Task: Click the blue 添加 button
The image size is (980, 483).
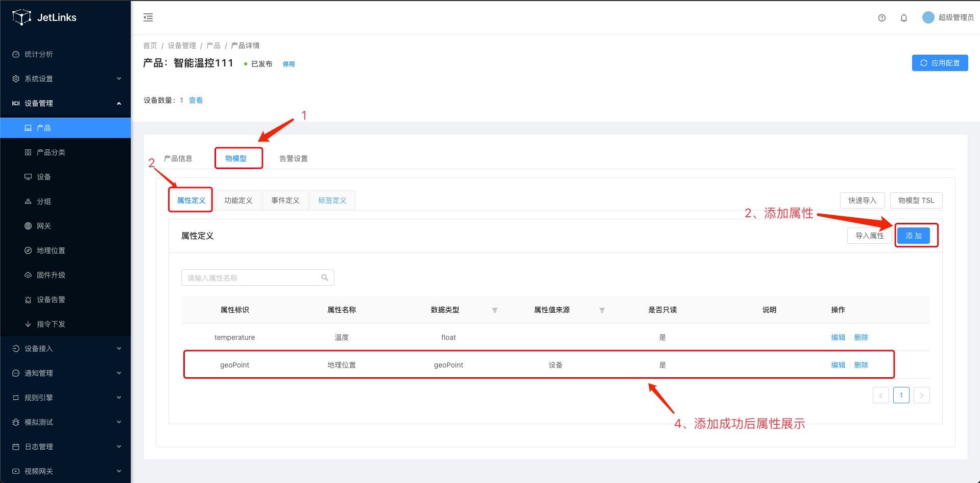Action: [x=914, y=236]
